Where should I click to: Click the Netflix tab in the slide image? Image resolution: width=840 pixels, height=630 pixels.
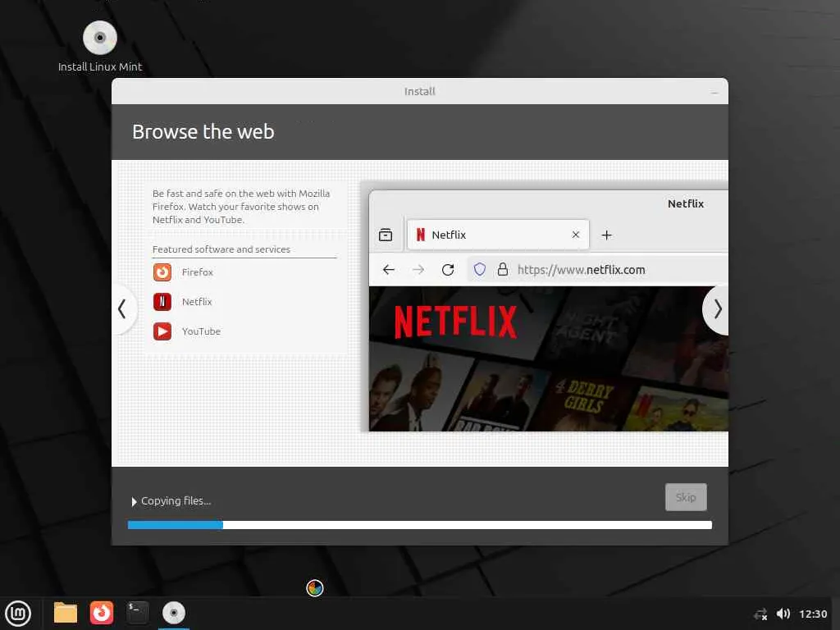[x=498, y=235]
